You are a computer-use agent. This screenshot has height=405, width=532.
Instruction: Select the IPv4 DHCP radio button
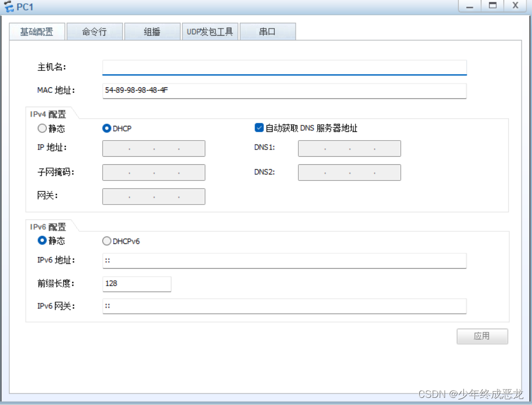coord(107,128)
